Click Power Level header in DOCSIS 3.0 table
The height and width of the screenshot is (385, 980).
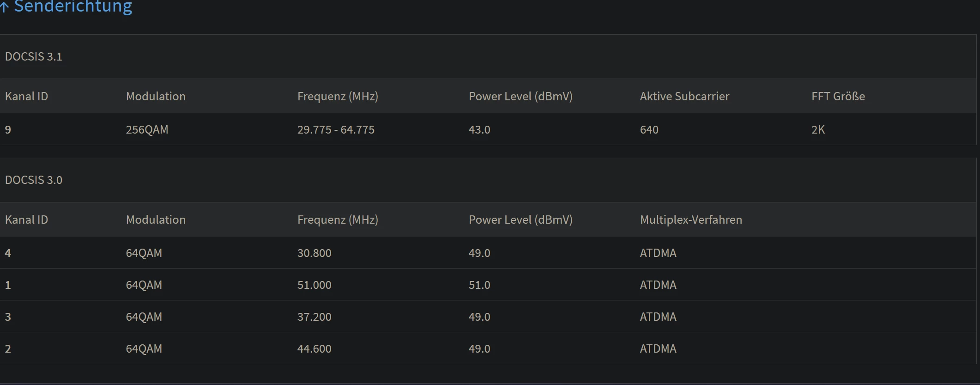coord(520,220)
